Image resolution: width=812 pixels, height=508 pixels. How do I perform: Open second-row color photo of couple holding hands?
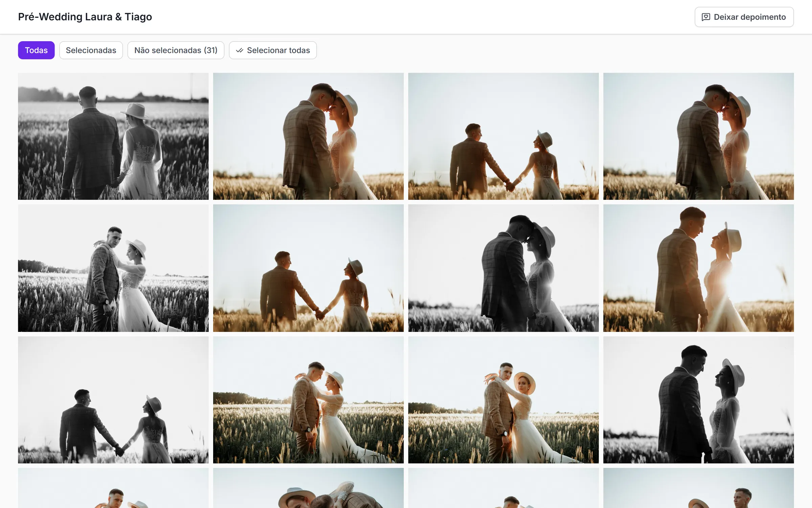coord(308,268)
